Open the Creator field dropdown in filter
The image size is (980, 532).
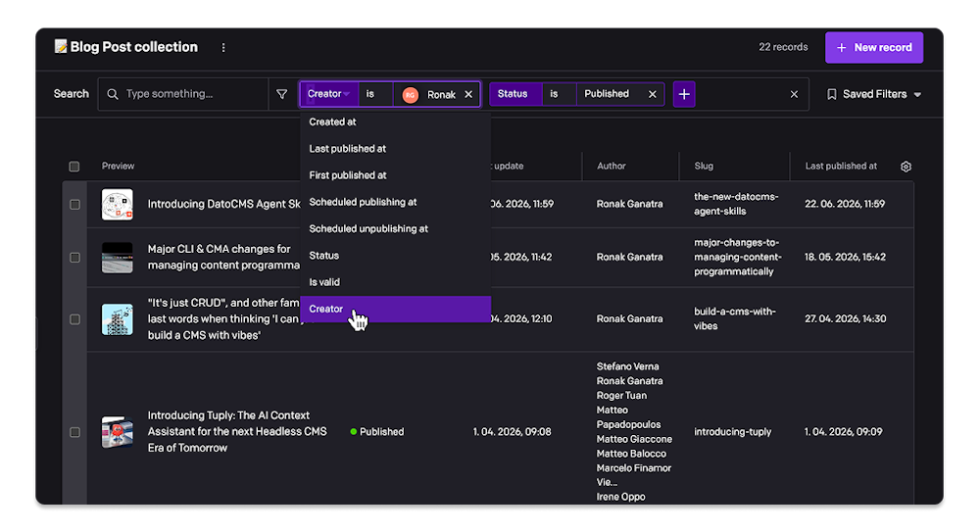[x=328, y=94]
